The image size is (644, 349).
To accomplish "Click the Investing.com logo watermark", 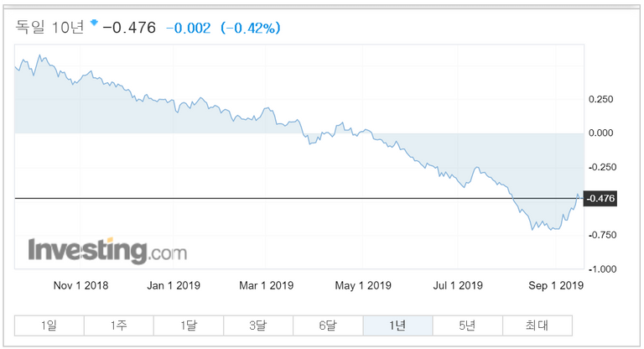I will [x=107, y=249].
